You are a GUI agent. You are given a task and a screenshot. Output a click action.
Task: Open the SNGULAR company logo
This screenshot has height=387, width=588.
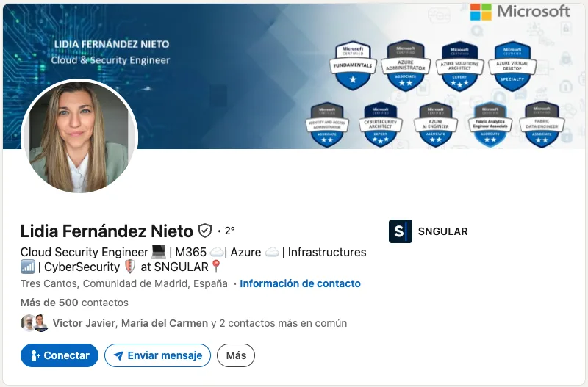click(400, 231)
